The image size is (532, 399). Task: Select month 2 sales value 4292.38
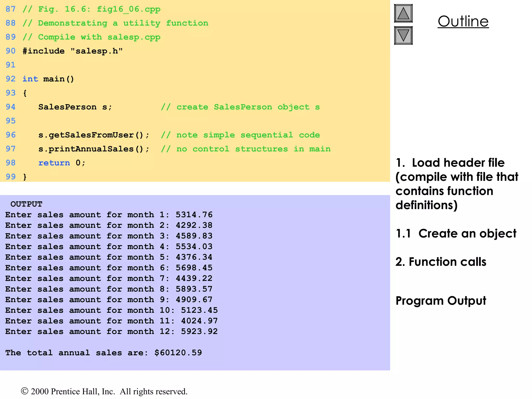click(x=194, y=225)
